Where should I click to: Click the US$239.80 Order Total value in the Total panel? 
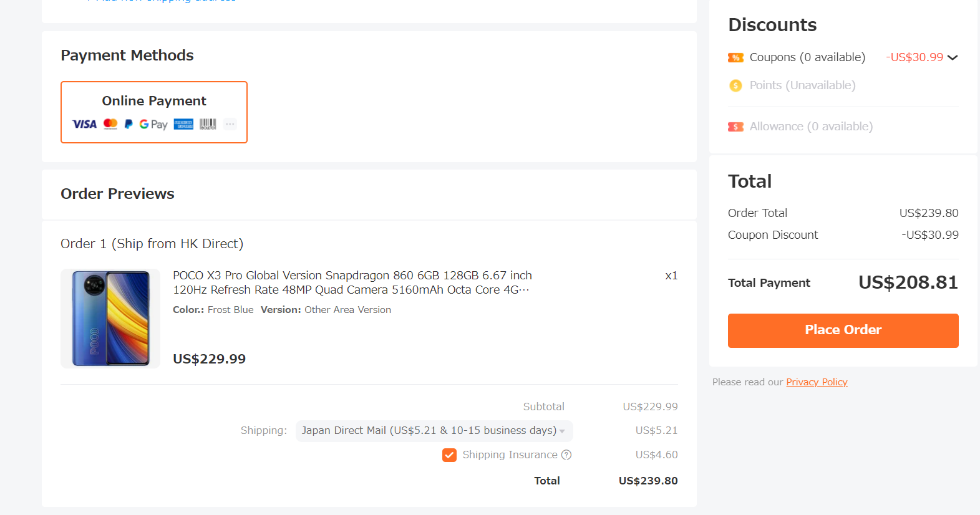pyautogui.click(x=929, y=213)
